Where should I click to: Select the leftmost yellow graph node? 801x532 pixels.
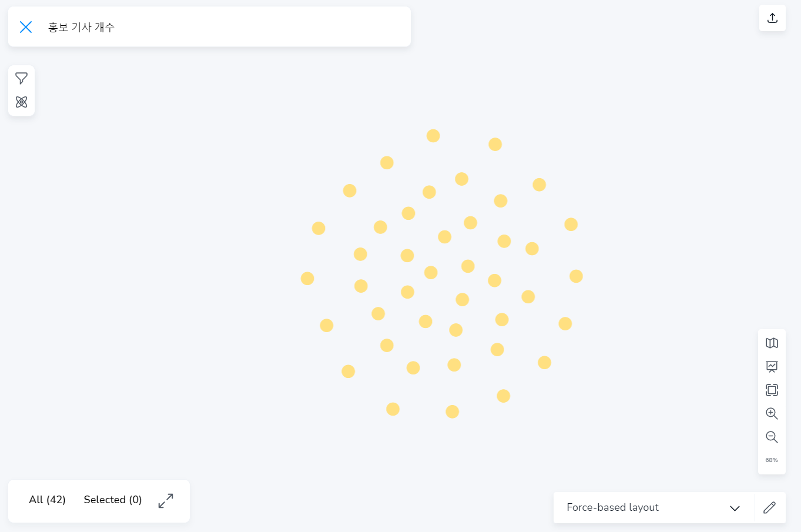pos(307,279)
